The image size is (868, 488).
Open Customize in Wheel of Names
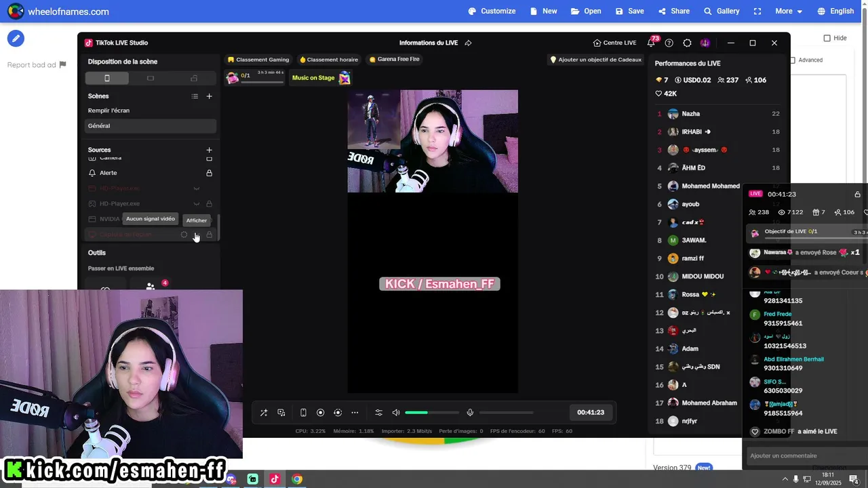(x=492, y=11)
